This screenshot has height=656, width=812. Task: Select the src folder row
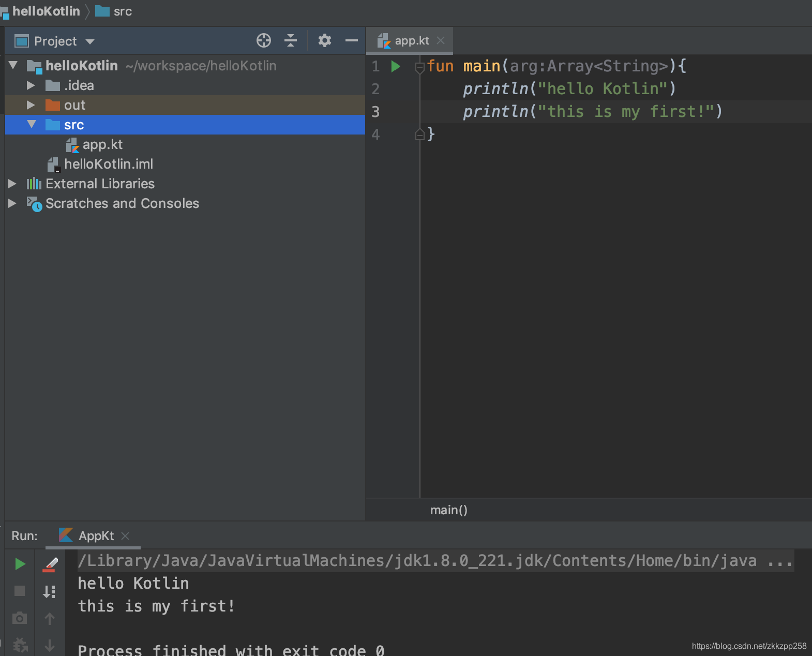[185, 125]
